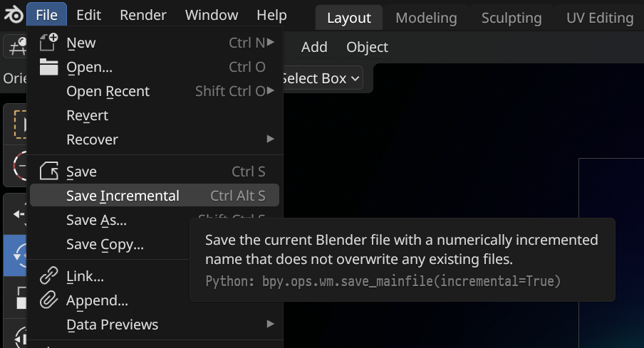Click the Link chain icon

click(48, 276)
